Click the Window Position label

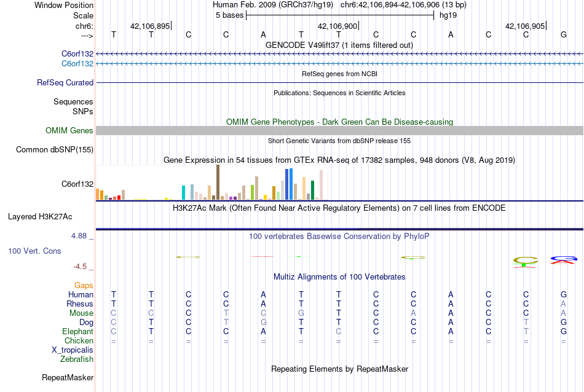(x=64, y=5)
